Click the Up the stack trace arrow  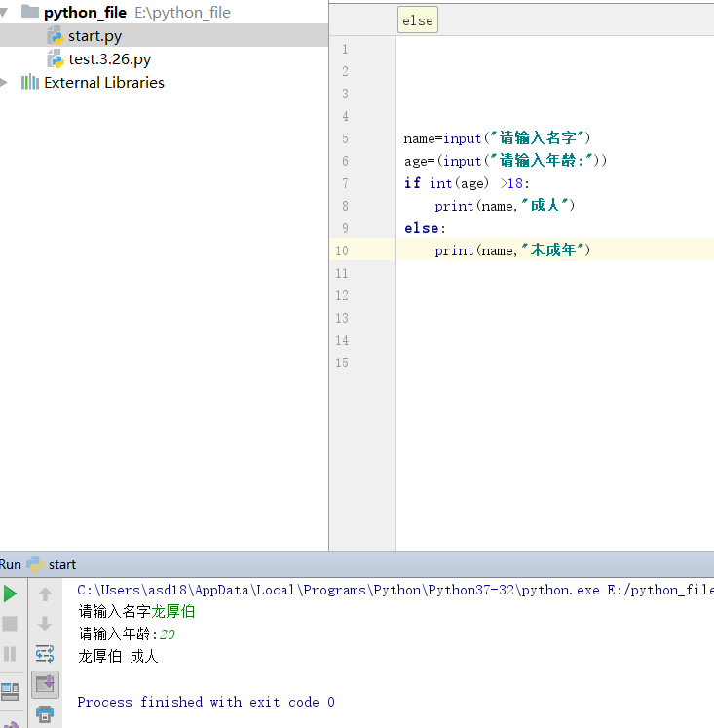click(x=45, y=594)
